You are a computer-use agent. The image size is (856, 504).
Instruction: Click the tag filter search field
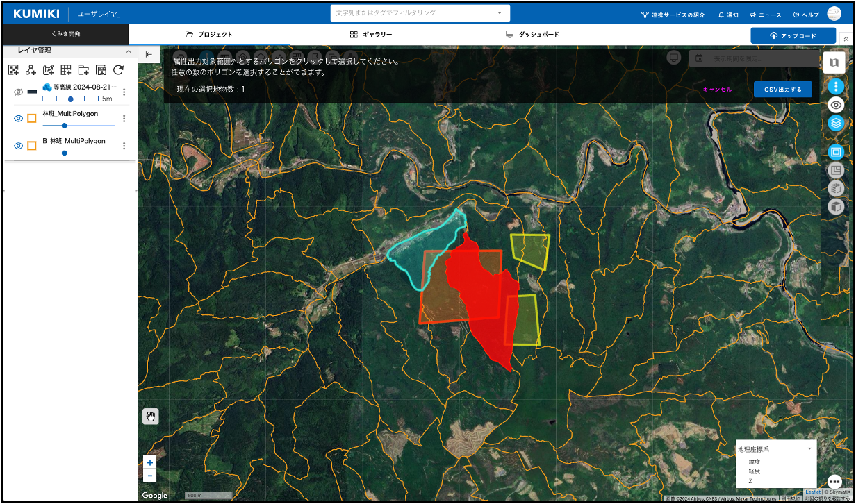click(414, 13)
